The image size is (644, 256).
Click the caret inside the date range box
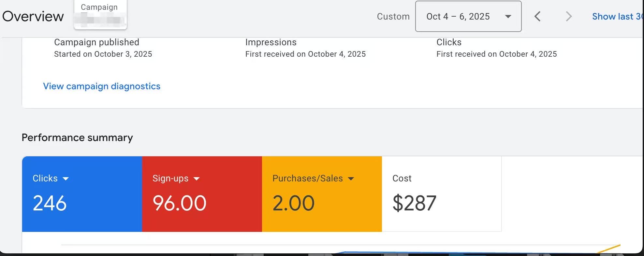pos(508,17)
